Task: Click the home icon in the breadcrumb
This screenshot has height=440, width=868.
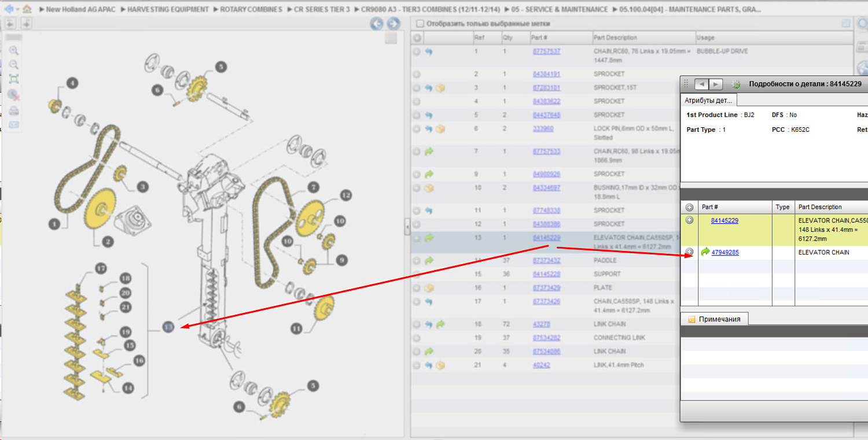Action: tap(27, 9)
